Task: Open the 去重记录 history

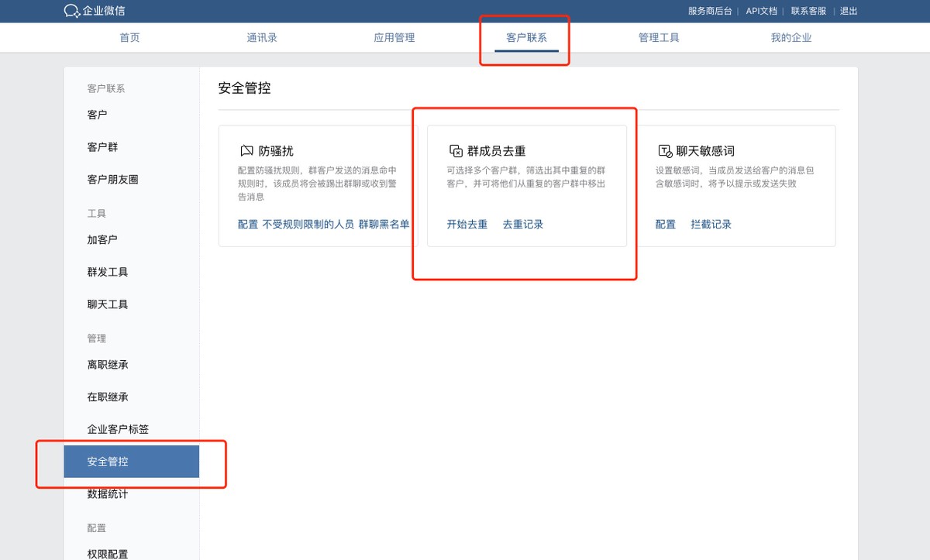Action: (x=522, y=224)
